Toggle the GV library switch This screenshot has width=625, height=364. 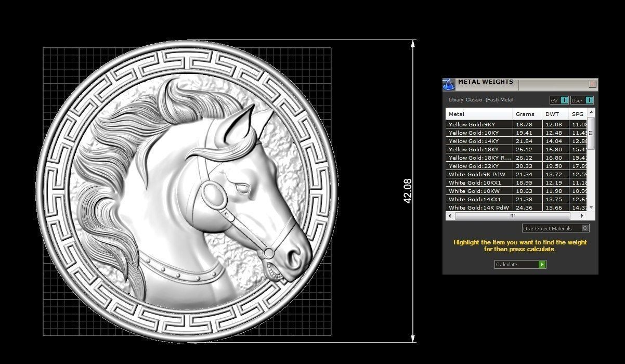pyautogui.click(x=559, y=100)
